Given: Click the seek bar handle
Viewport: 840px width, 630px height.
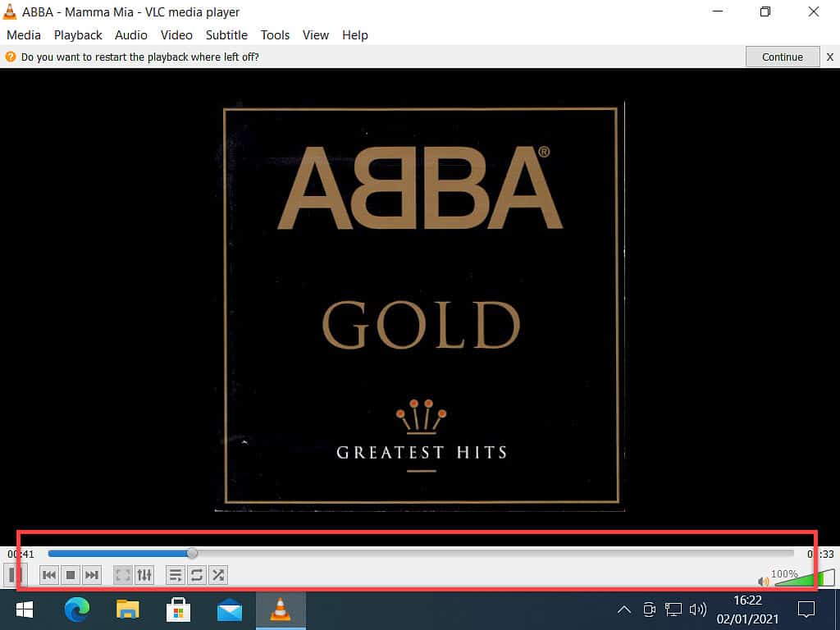Looking at the screenshot, I should [x=192, y=554].
